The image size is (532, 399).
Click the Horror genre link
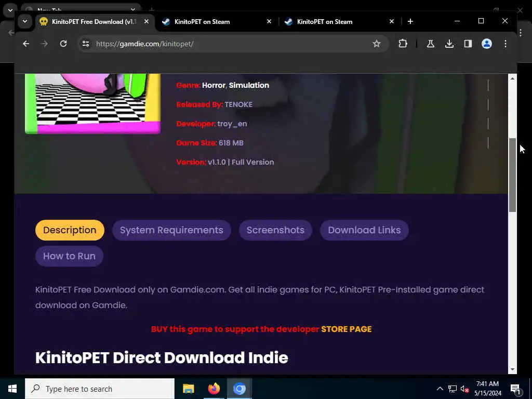tap(214, 85)
